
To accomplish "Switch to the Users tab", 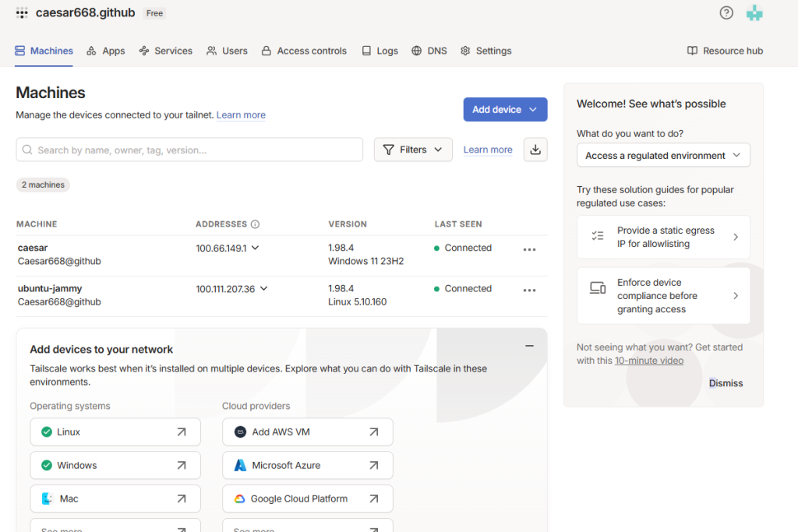I will pyautogui.click(x=227, y=51).
